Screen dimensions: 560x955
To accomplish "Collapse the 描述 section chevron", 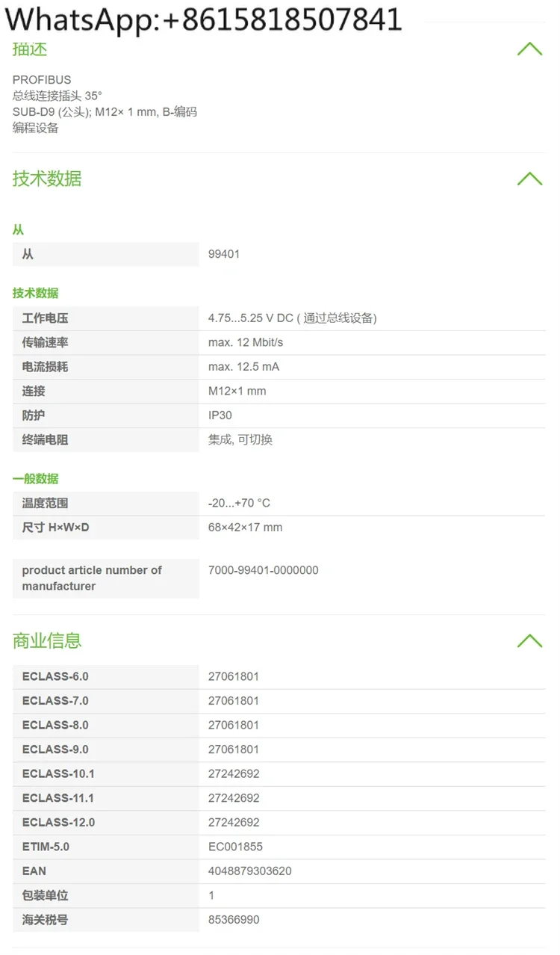I will (529, 49).
